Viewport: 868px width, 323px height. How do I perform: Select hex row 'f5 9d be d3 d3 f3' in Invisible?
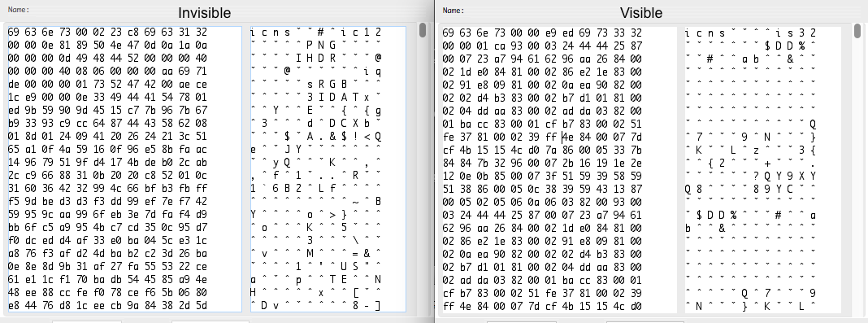pos(108,202)
